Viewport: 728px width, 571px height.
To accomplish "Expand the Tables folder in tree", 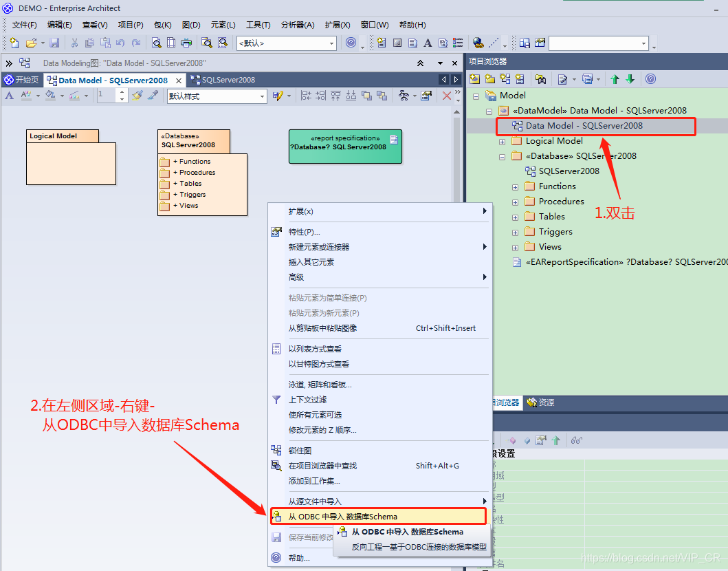I will click(515, 217).
